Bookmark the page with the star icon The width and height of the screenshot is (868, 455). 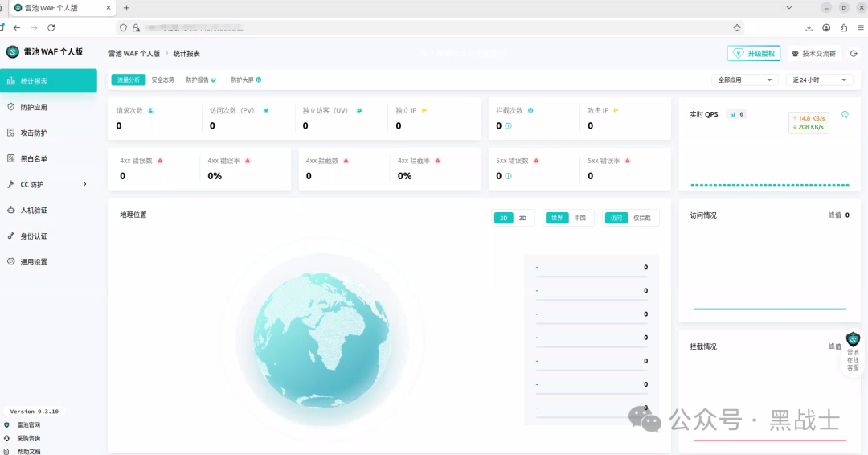pyautogui.click(x=737, y=27)
